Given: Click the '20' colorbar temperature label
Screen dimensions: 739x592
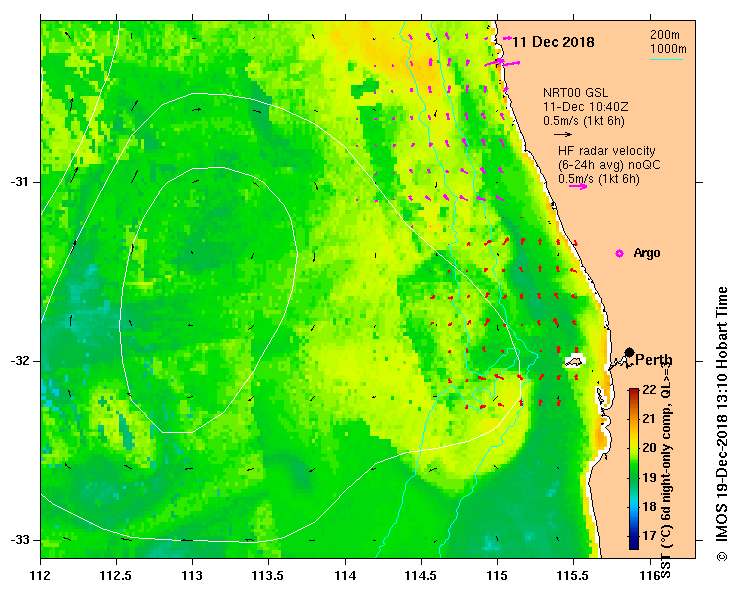Looking at the screenshot, I should 649,448.
